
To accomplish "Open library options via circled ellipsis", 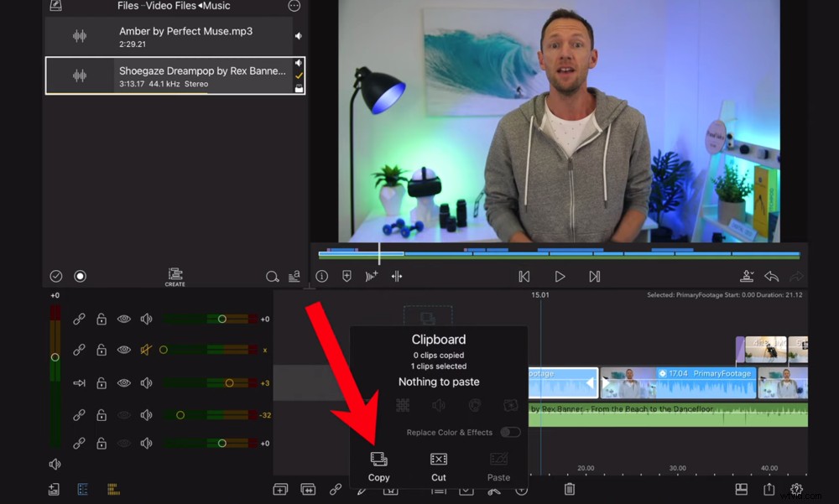I will [x=293, y=7].
